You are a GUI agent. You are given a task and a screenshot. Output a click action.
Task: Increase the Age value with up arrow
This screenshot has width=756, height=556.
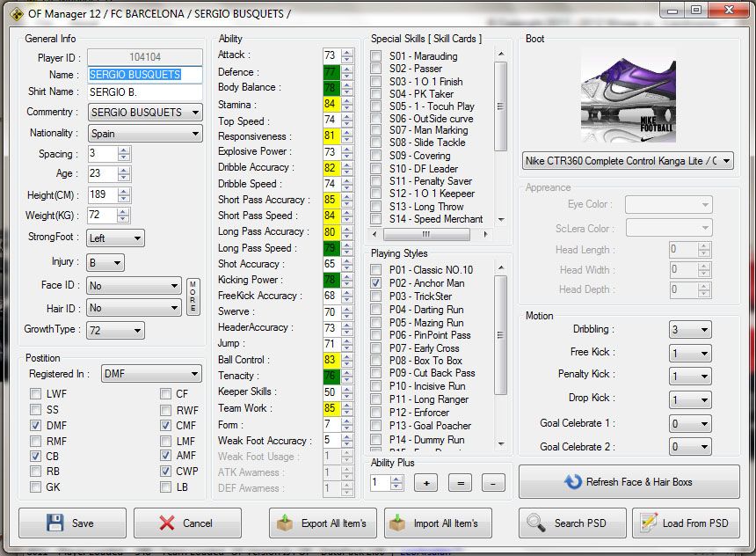pyautogui.click(x=123, y=170)
